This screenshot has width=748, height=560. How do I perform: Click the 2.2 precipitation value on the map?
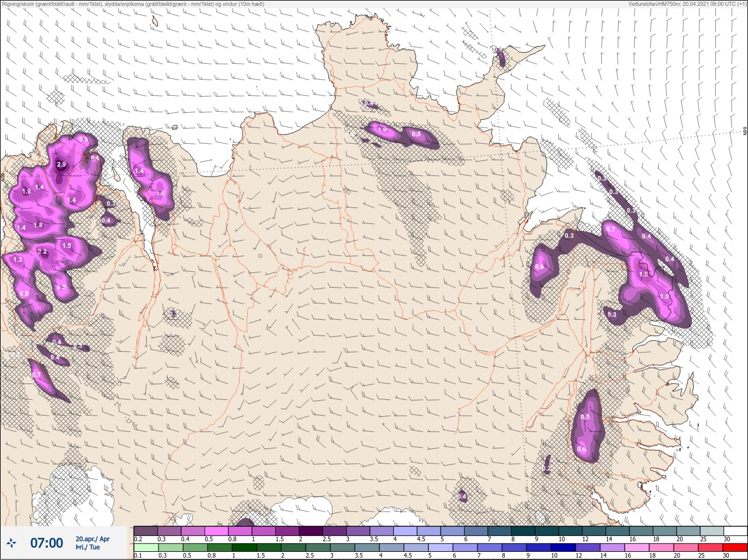coord(42,252)
